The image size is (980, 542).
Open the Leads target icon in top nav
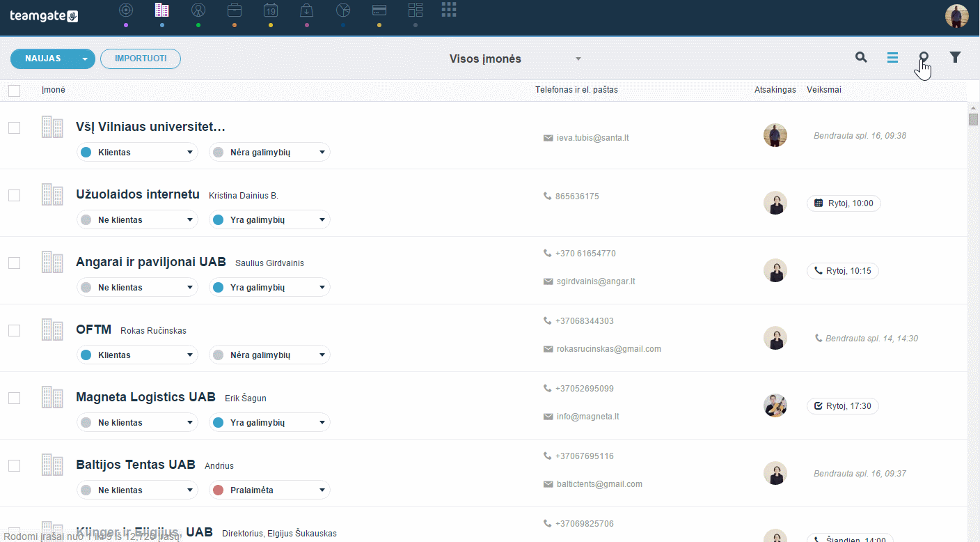coord(125,10)
